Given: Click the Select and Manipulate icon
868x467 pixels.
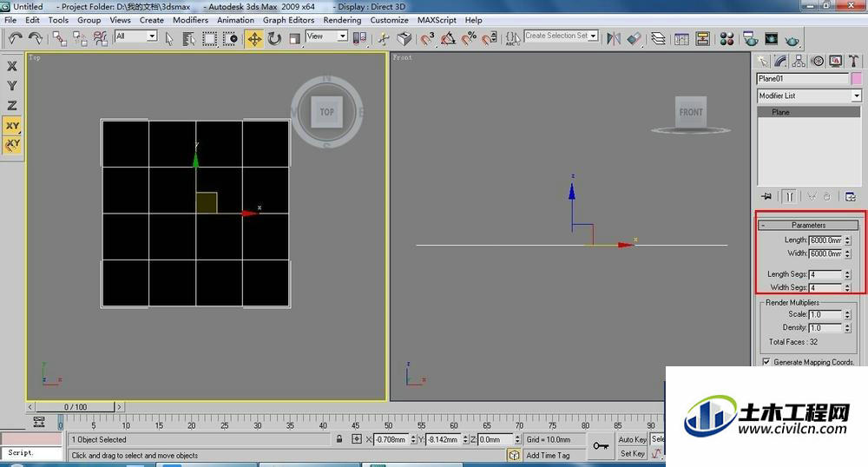Looking at the screenshot, I should [x=383, y=38].
